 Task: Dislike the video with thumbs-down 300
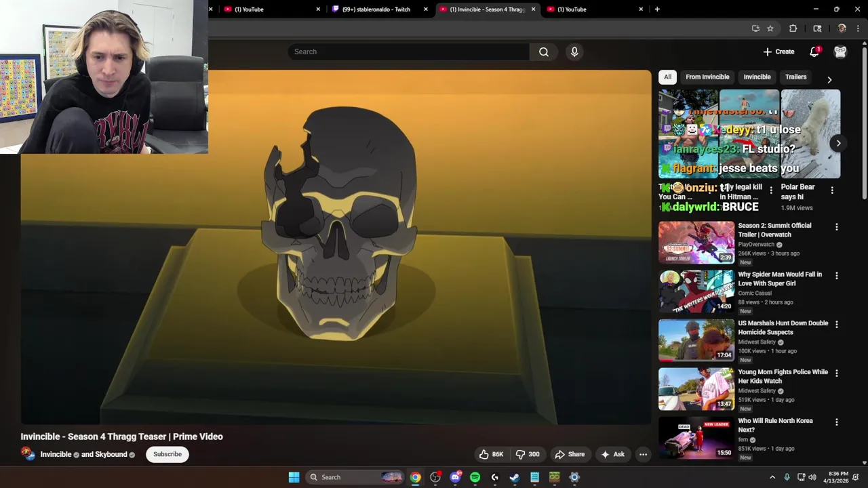[x=528, y=454]
